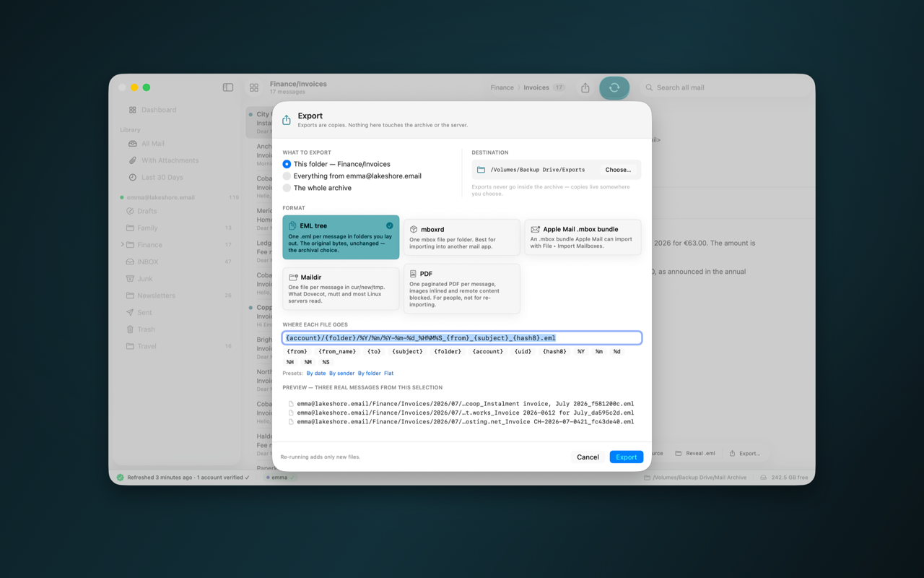
Task: Apply the 'By folder' preset
Action: pyautogui.click(x=370, y=374)
